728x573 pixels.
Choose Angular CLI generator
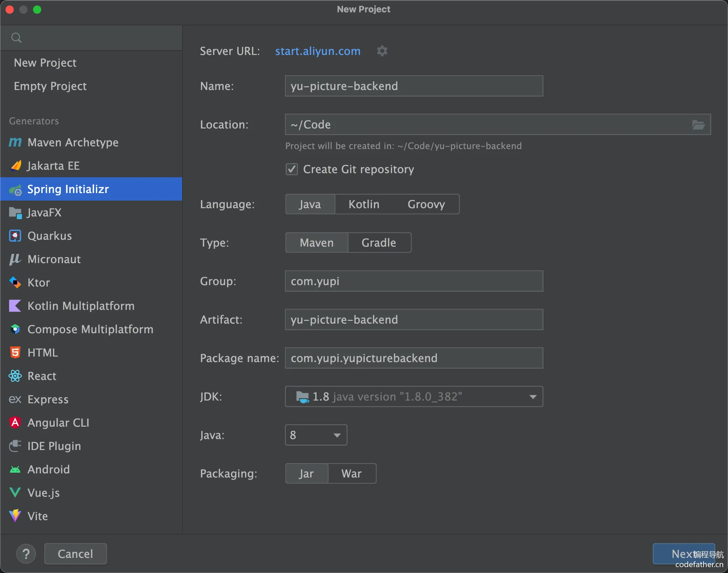[x=91, y=423]
